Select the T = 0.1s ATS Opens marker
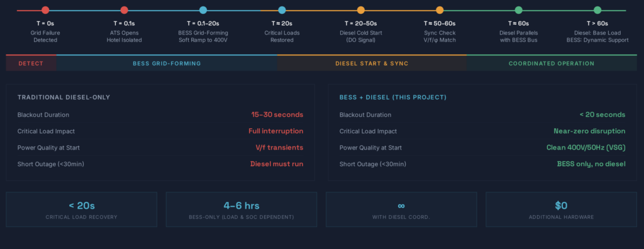 point(124,10)
